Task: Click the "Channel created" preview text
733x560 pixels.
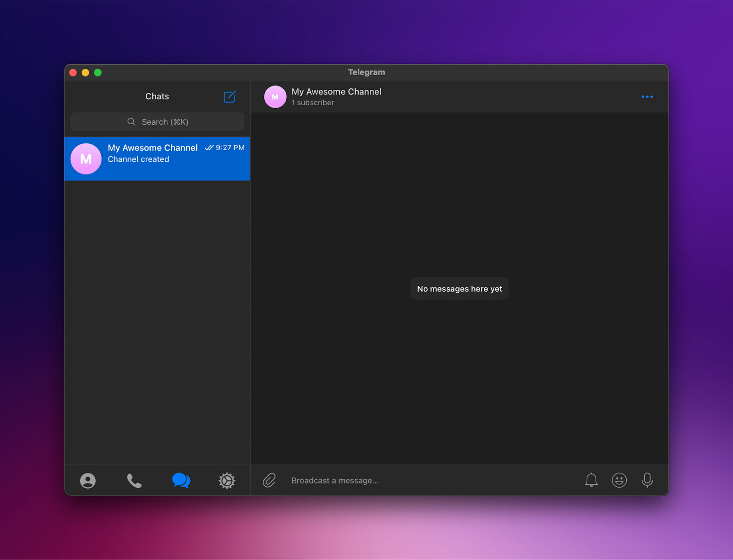Action: (x=138, y=159)
